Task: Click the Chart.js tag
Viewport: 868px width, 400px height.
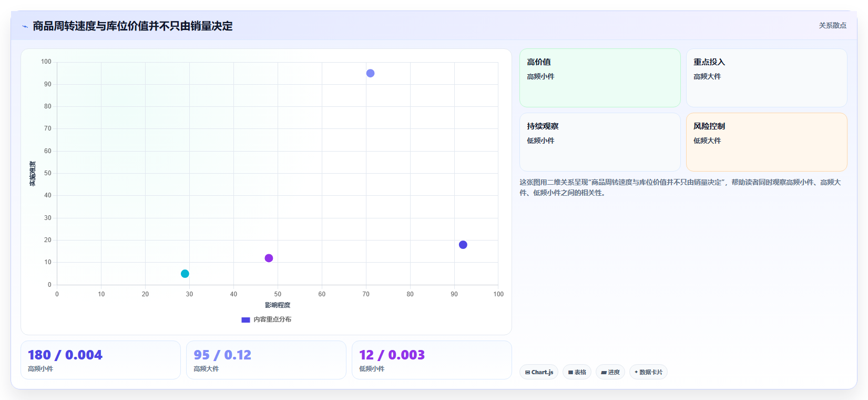Action: (x=539, y=372)
